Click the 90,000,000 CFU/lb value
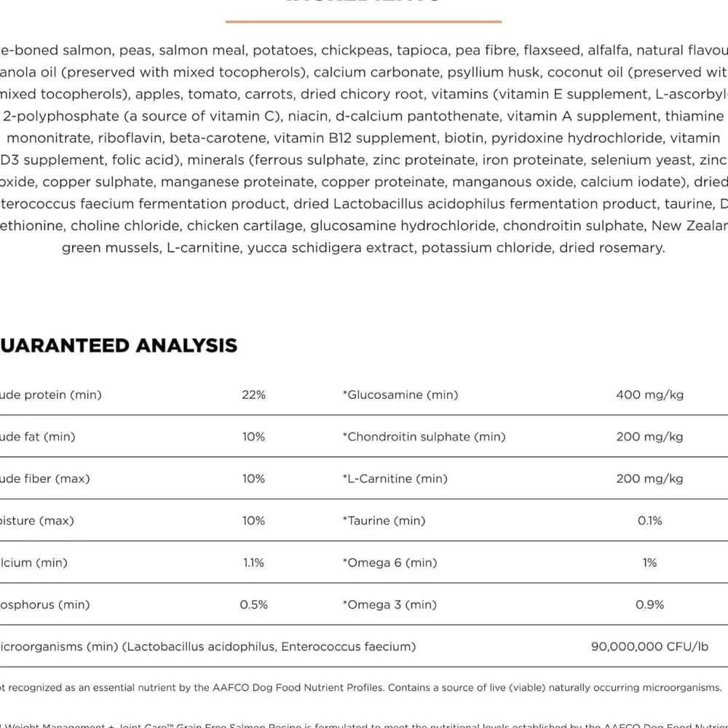Image resolution: width=728 pixels, height=728 pixels. pos(649,646)
